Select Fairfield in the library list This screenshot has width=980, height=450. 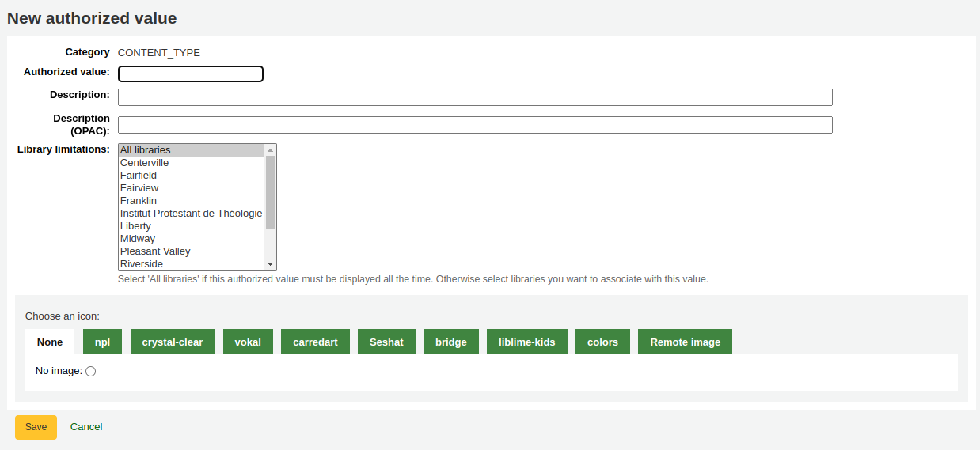pos(192,176)
